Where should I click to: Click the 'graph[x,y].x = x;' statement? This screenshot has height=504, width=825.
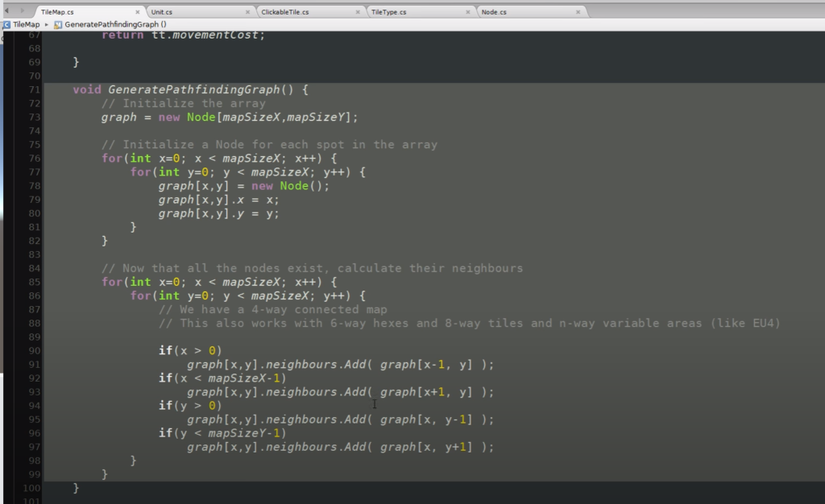coord(219,200)
